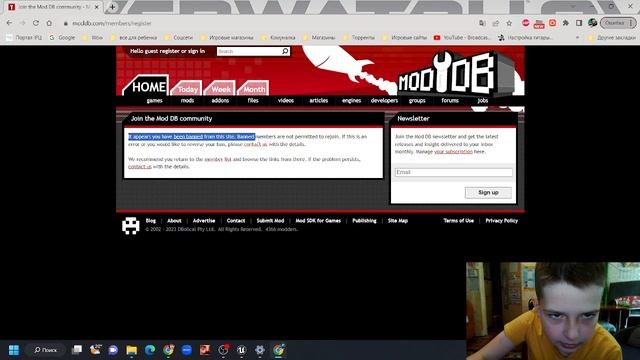Image resolution: width=640 pixels, height=360 pixels.
Task: Open the engines menu
Action: tap(351, 100)
